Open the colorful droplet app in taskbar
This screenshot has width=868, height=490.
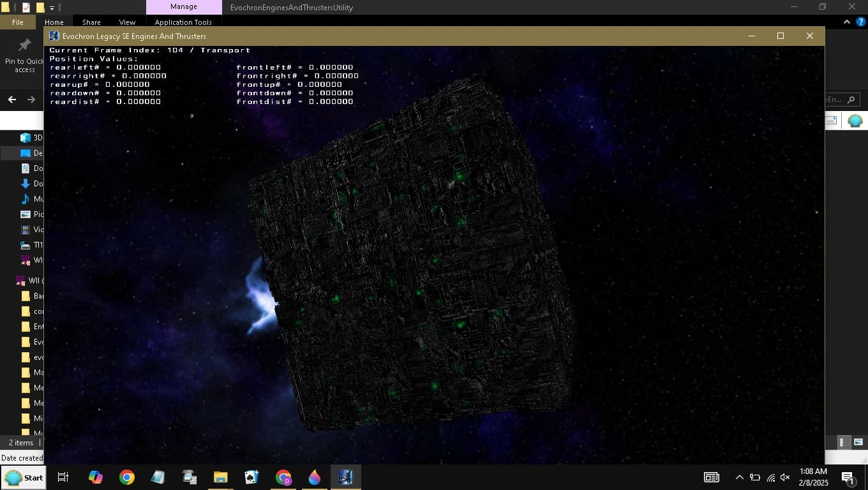coord(314,477)
